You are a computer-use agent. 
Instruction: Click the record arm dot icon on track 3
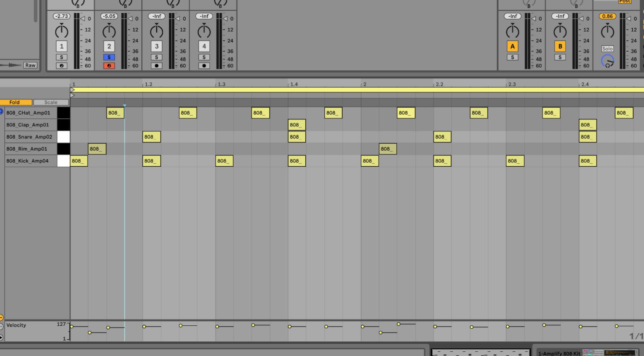pyautogui.click(x=156, y=65)
